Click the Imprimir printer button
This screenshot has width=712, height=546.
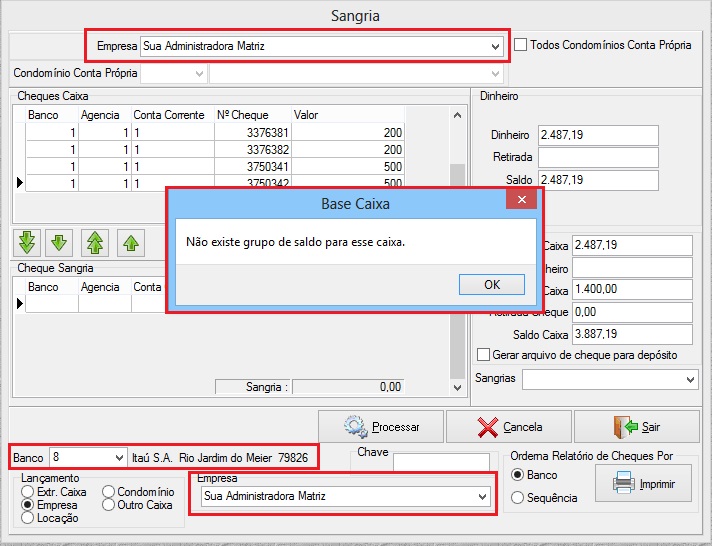[643, 485]
